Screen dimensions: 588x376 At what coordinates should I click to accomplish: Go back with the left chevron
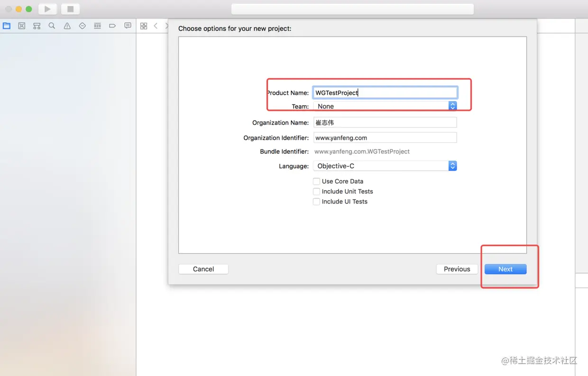pyautogui.click(x=156, y=26)
